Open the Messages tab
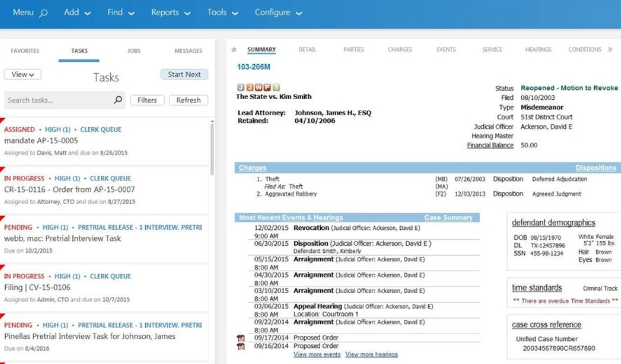The image size is (621, 364). [188, 50]
